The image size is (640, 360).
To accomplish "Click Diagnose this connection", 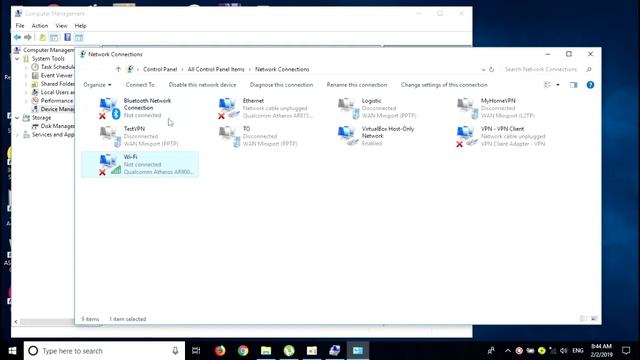I will pyautogui.click(x=282, y=85).
